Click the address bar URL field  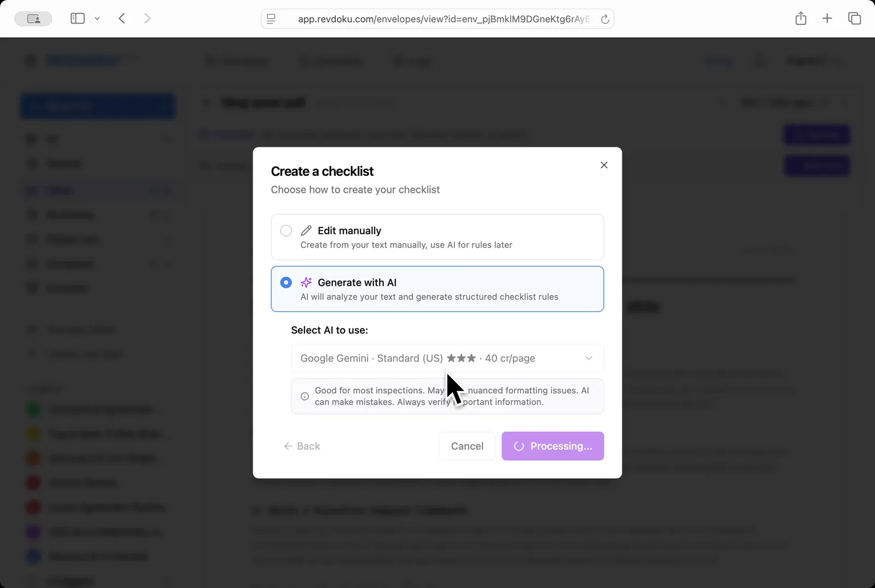click(437, 19)
